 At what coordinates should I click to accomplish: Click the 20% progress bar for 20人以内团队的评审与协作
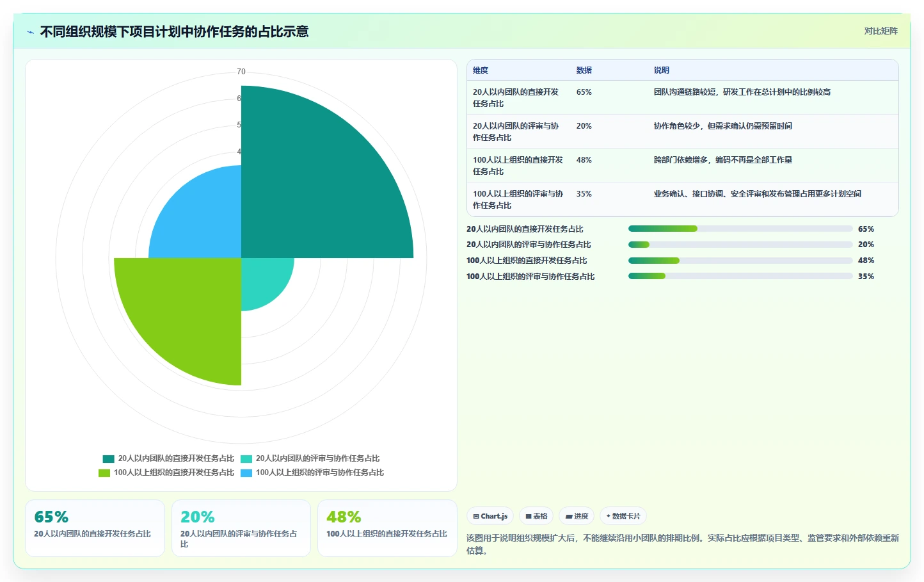740,245
